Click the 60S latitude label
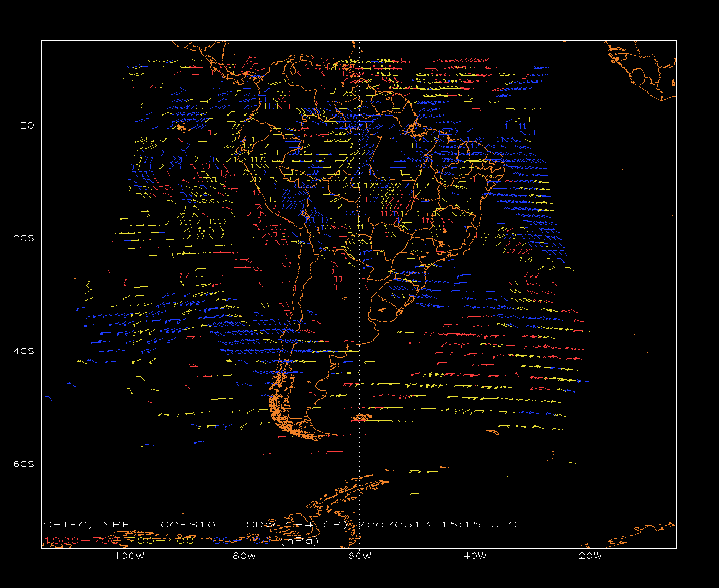This screenshot has height=588, width=719. pos(24,464)
